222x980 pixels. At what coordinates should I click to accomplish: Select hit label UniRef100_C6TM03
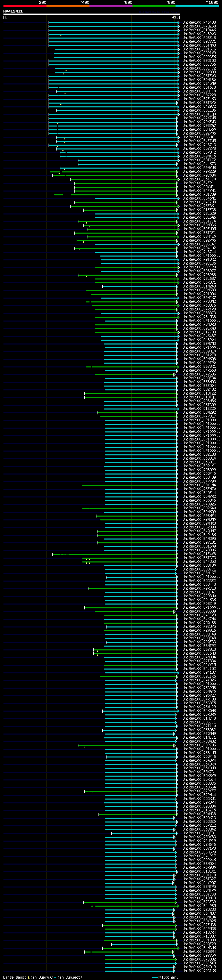[x=199, y=45]
